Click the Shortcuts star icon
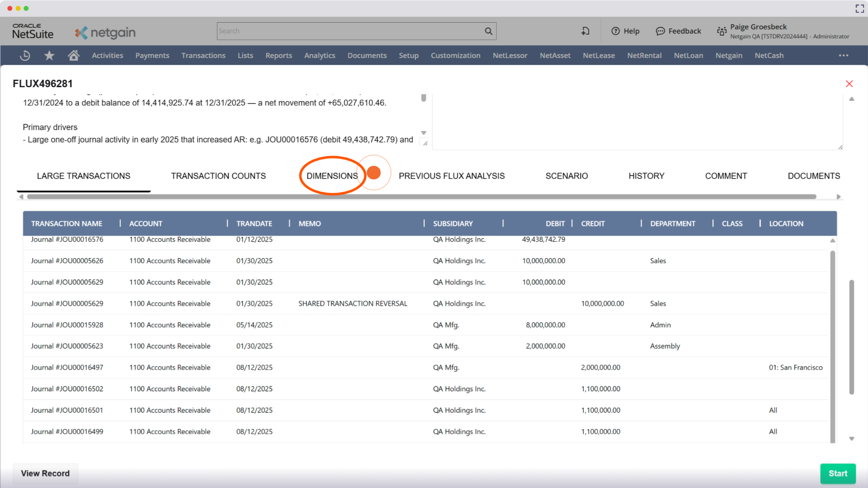Image resolution: width=868 pixels, height=488 pixels. pyautogui.click(x=49, y=56)
